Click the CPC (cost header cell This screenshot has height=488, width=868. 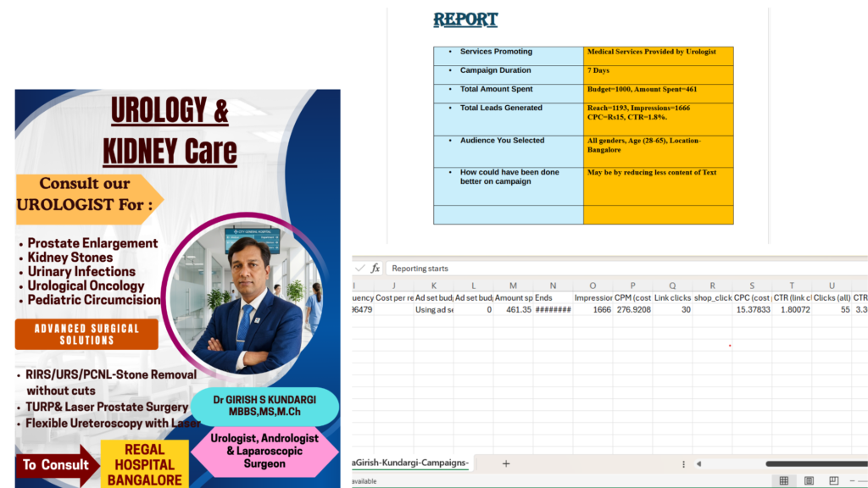753,297
